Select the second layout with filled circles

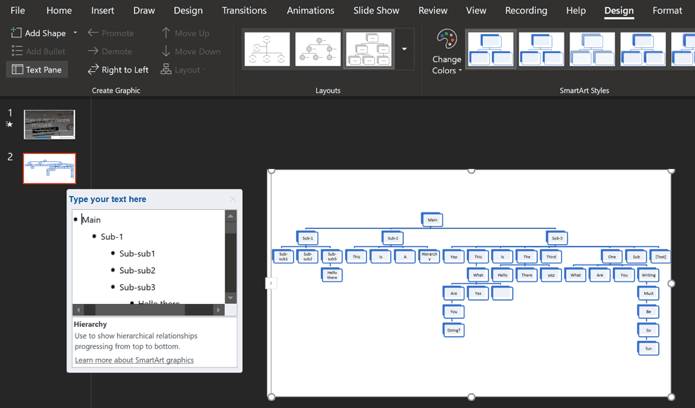point(318,49)
